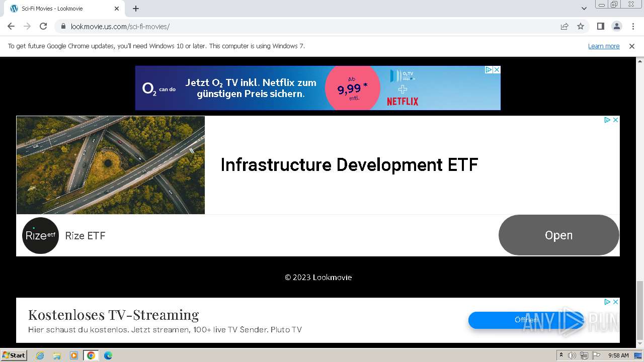Click the Rize ETF round logo

tap(40, 235)
